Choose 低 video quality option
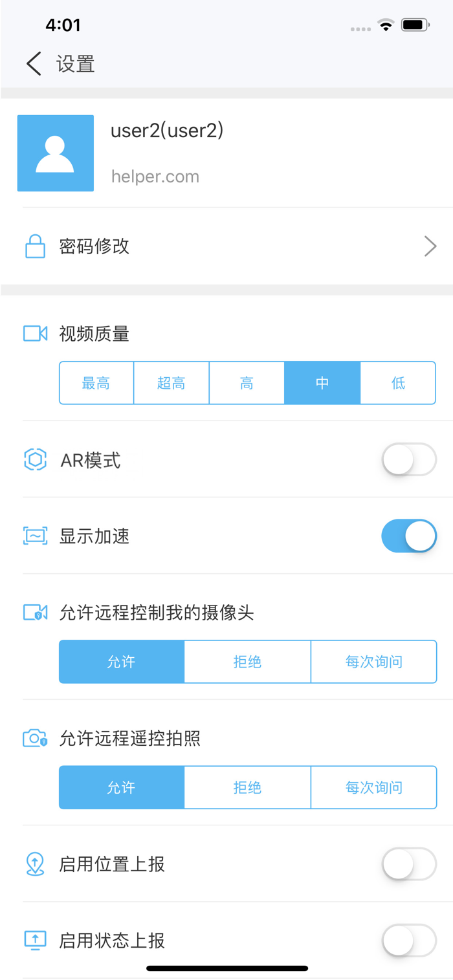The width and height of the screenshot is (453, 980). pos(398,383)
